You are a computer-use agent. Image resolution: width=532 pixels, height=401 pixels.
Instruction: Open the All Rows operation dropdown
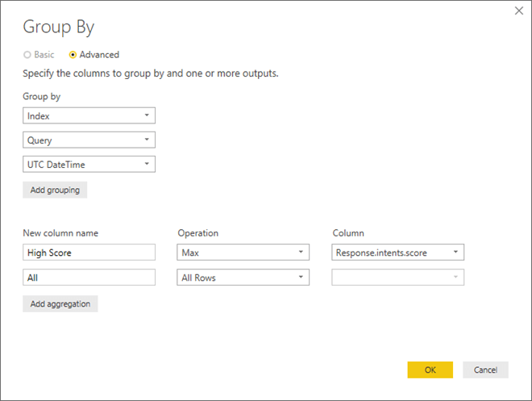(x=243, y=277)
